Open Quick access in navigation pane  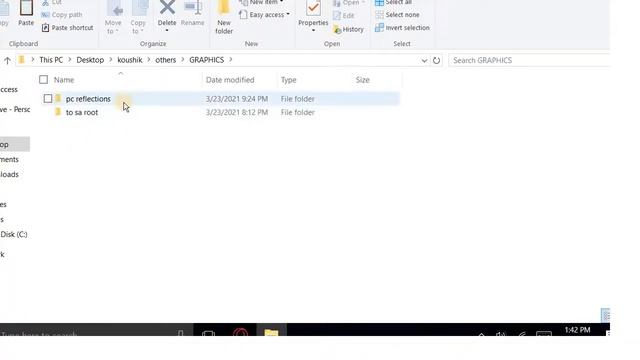pos(9,89)
